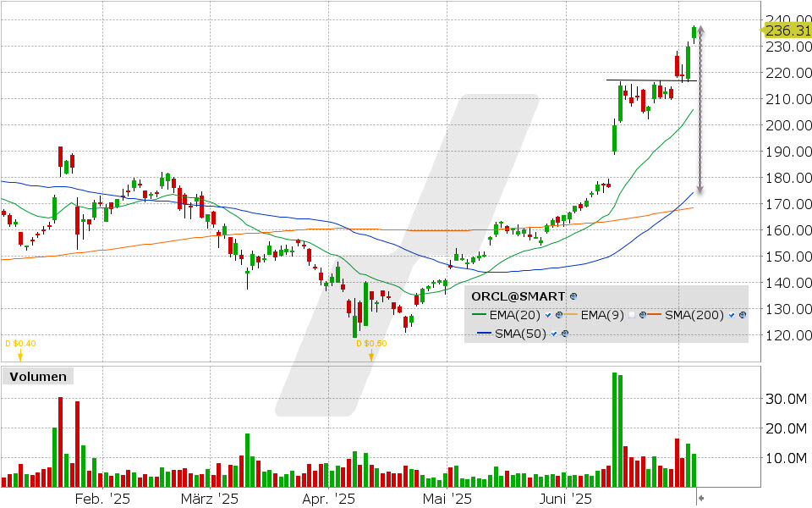The height and width of the screenshot is (508, 812).
Task: Click the März '25 date axis label
Action: [x=210, y=500]
